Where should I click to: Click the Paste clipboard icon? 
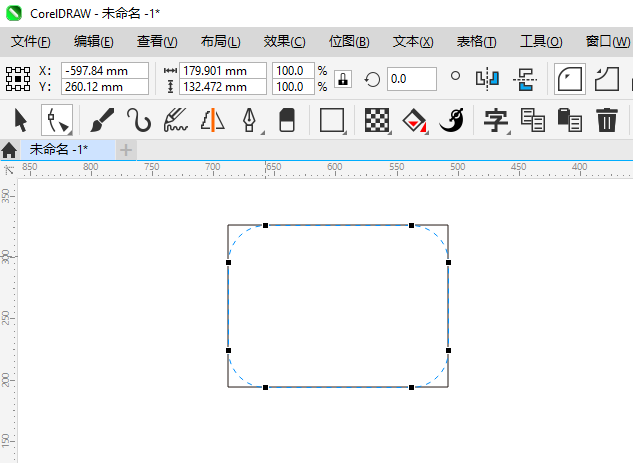click(x=570, y=120)
